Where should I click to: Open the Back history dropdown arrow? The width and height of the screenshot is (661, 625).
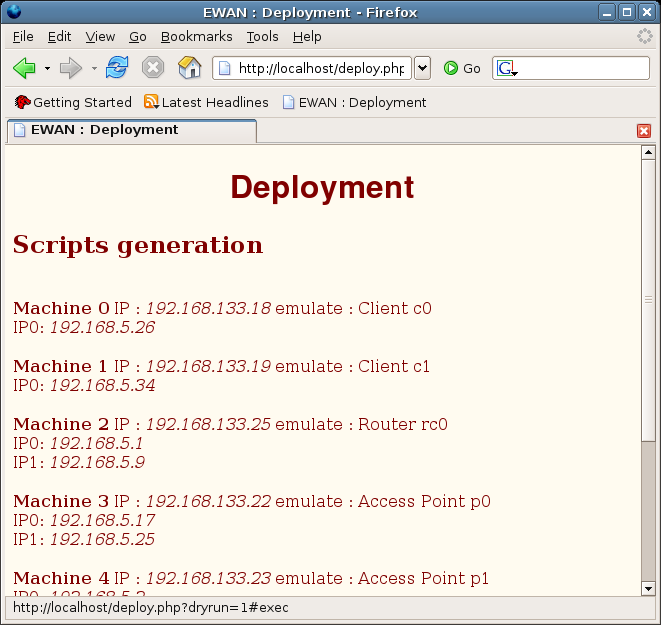(48, 68)
